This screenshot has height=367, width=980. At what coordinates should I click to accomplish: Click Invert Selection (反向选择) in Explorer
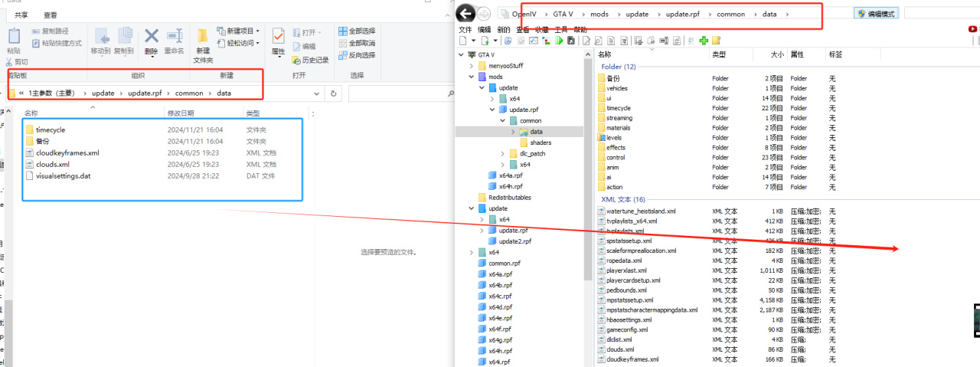click(356, 54)
